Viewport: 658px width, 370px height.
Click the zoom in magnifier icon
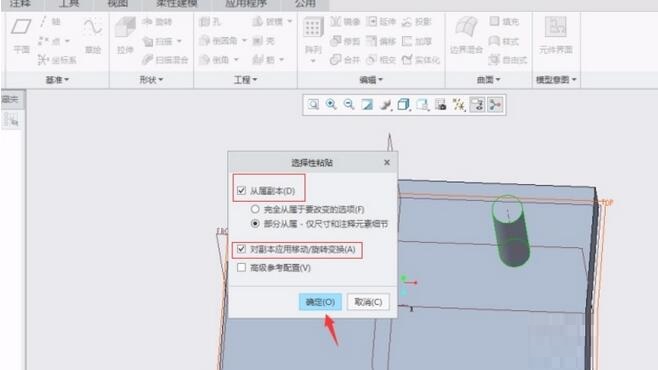[331, 104]
